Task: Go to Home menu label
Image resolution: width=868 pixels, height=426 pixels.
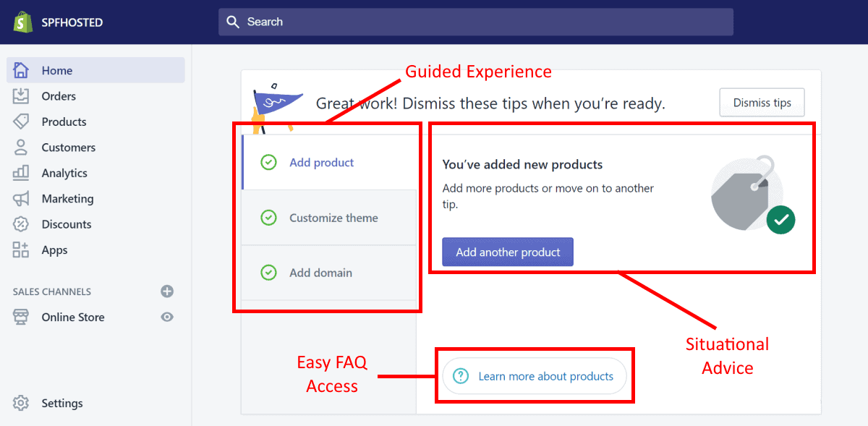Action: click(57, 70)
